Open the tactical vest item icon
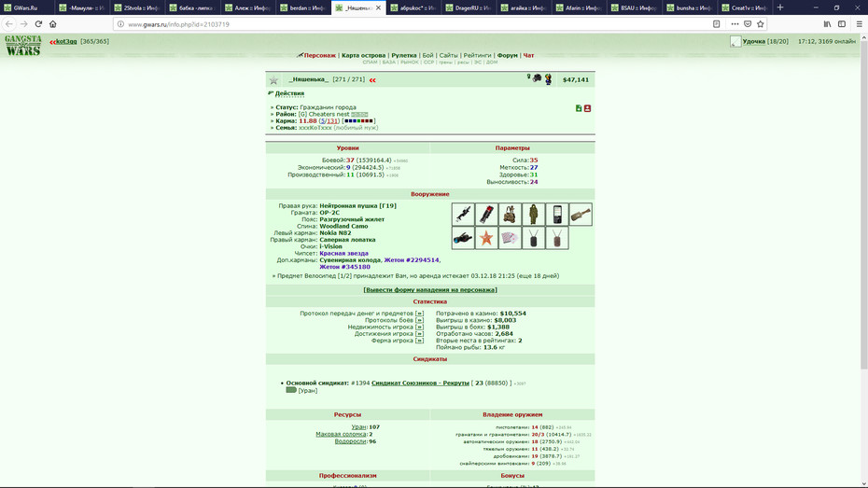Screen dimensions: 868x488 (510, 214)
